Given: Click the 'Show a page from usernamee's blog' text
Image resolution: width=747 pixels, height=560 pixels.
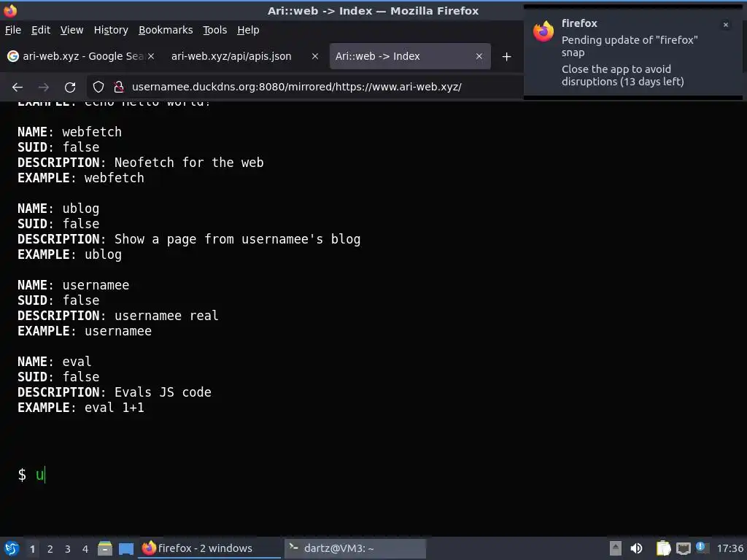Looking at the screenshot, I should click(x=237, y=239).
